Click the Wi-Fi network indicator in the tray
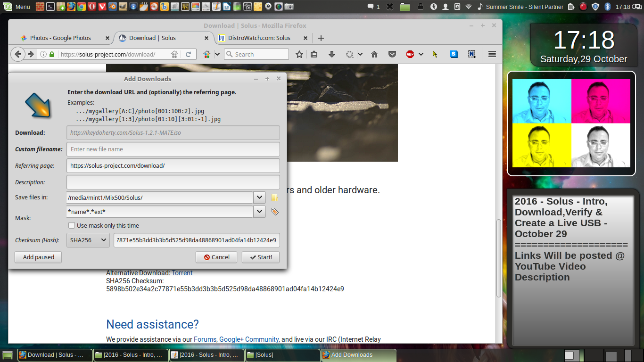 click(468, 7)
